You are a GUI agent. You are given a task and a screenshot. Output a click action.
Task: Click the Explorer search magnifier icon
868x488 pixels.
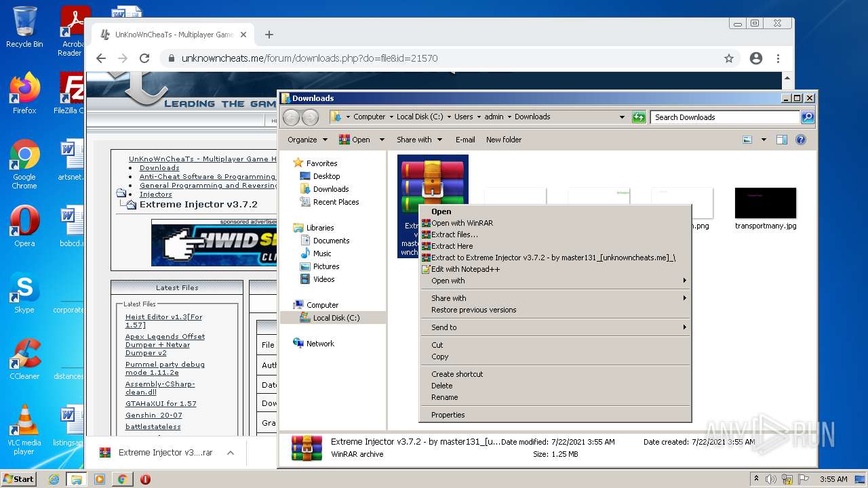(x=807, y=117)
